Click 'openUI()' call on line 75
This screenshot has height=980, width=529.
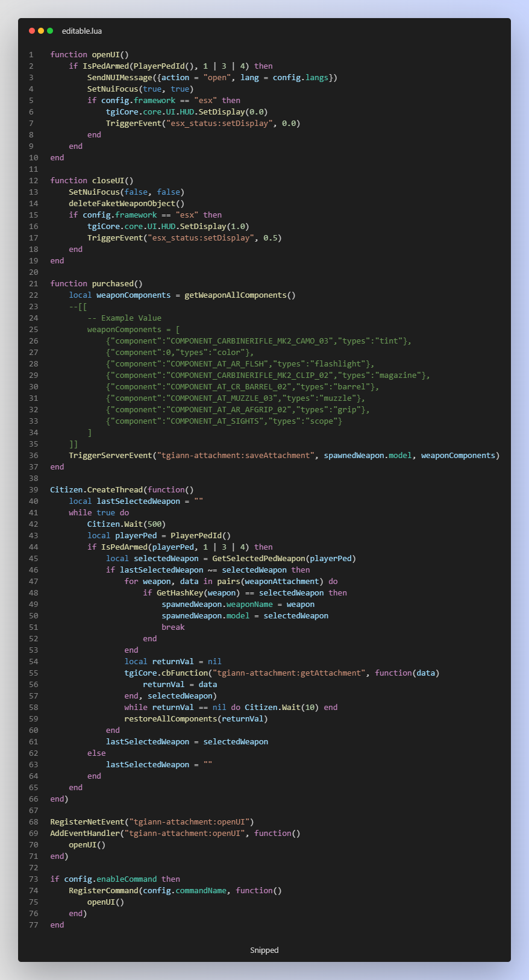click(x=106, y=902)
